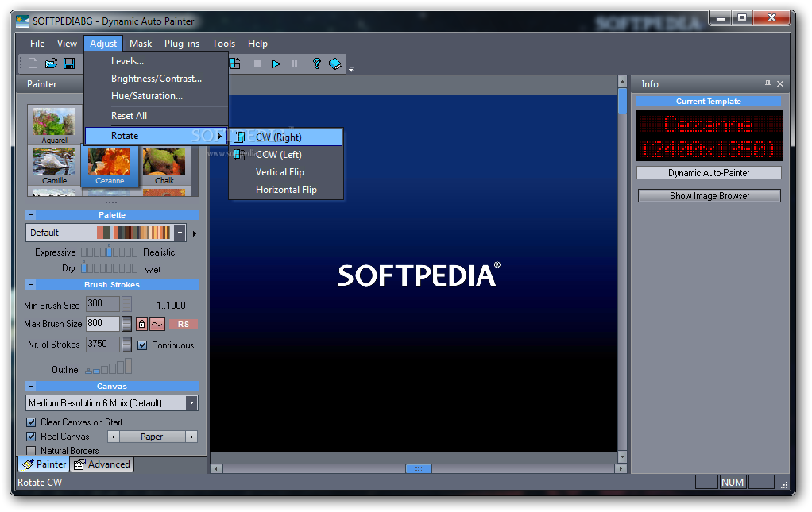Collapse the Palette section

(30, 214)
